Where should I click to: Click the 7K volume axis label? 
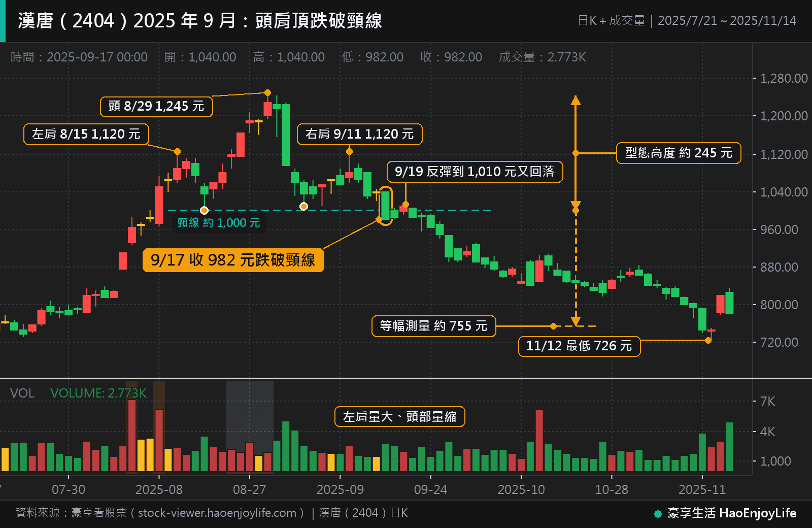click(x=767, y=402)
